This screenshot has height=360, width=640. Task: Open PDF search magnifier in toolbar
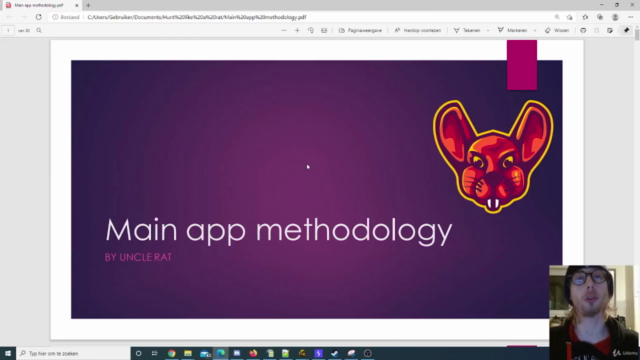(39, 30)
